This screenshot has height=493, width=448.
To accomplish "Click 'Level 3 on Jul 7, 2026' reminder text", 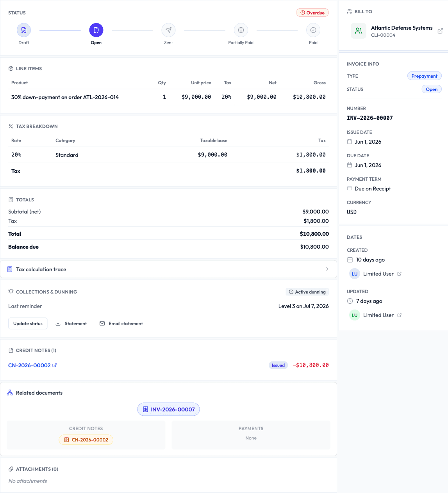I will click(303, 306).
